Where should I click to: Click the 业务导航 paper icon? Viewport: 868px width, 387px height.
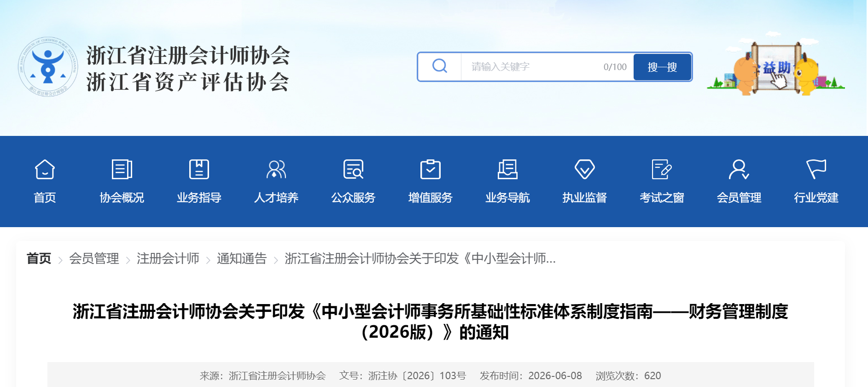tap(507, 169)
